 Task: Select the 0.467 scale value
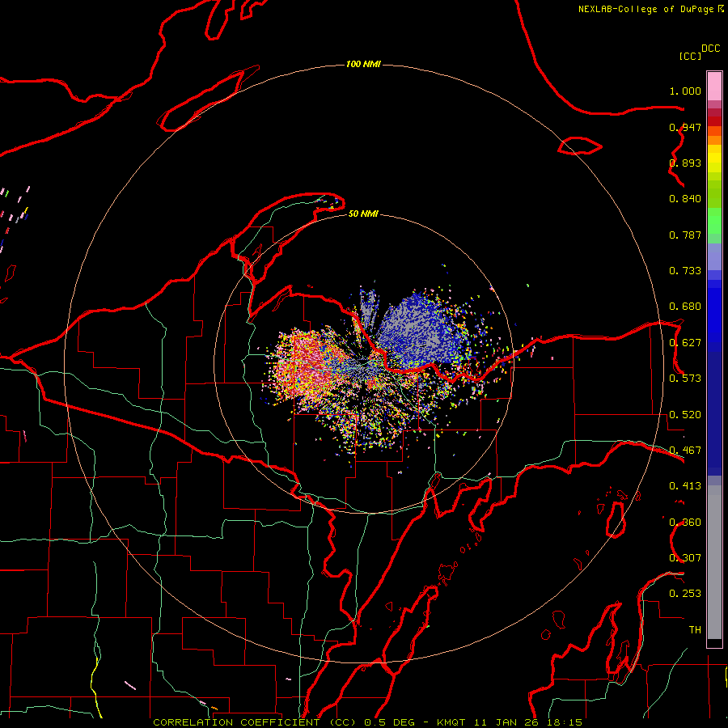click(685, 451)
